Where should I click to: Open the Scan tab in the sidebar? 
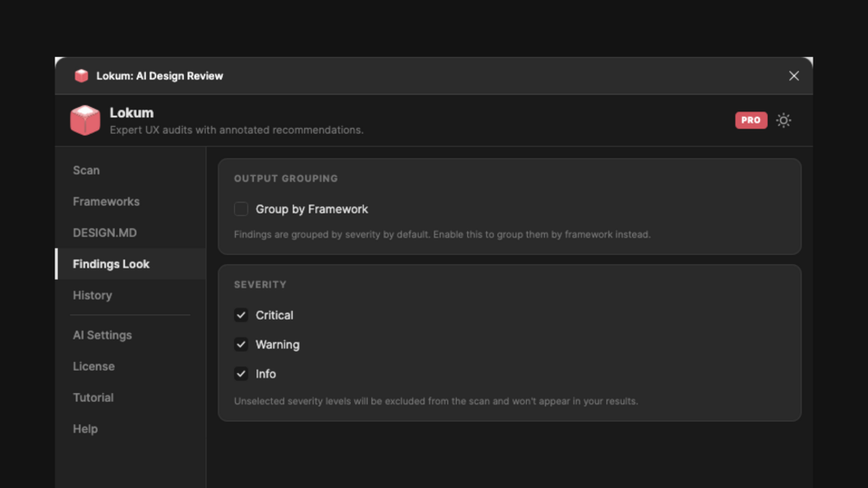pos(86,170)
